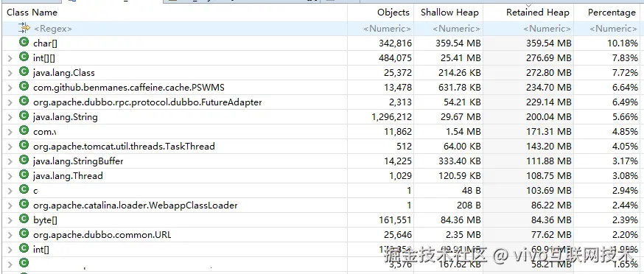Expand the byte[] row
Image resolution: width=644 pixels, height=274 pixels.
(x=10, y=219)
